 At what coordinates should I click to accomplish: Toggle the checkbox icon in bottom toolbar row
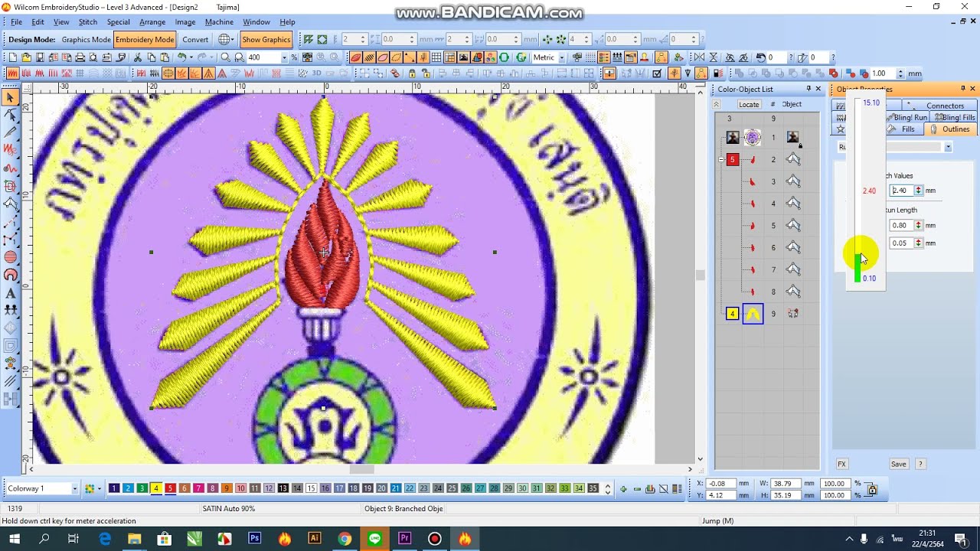point(657,73)
